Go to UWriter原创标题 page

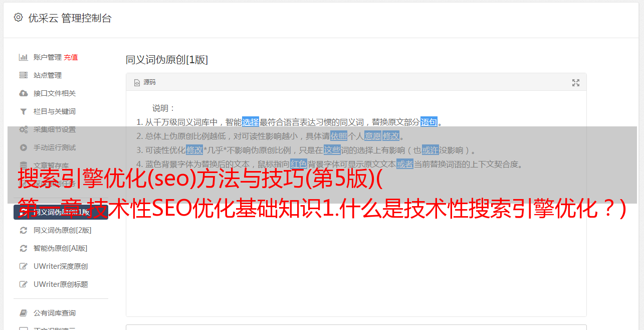[61, 284]
